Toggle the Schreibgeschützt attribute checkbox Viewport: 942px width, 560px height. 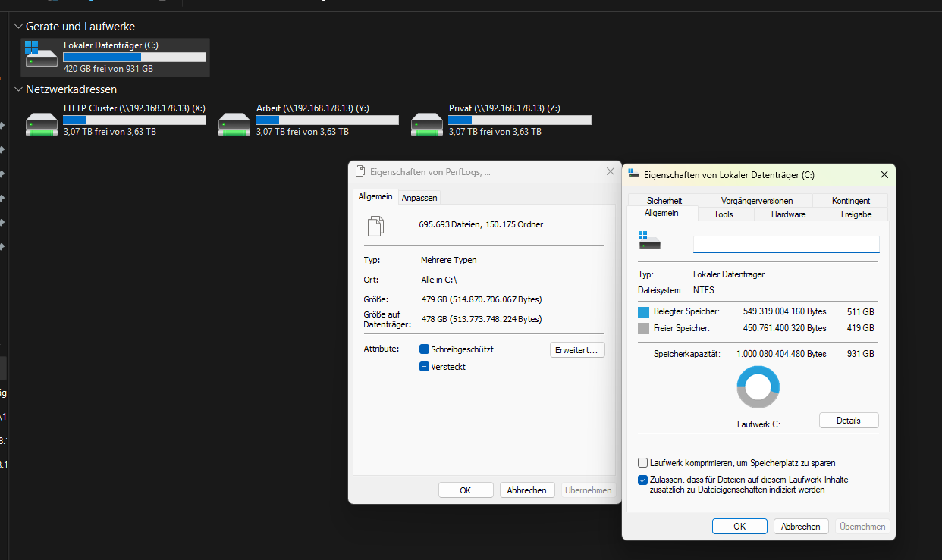(424, 349)
